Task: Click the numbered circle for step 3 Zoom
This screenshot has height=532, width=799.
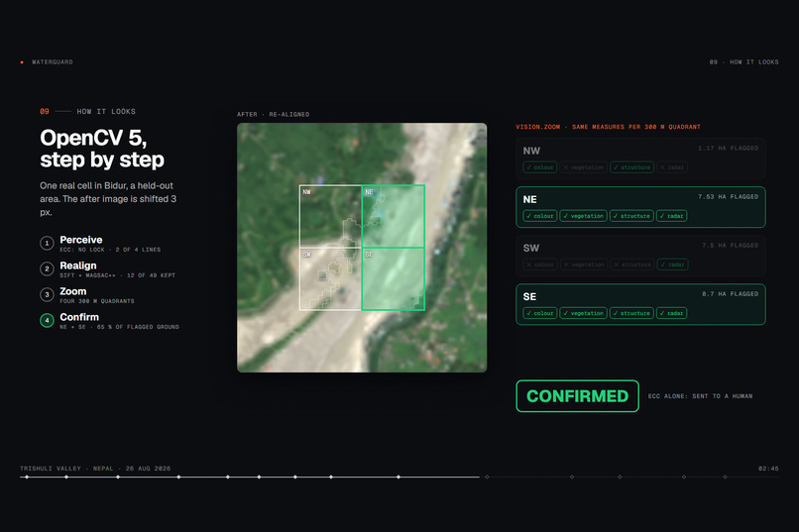Action: (47, 295)
